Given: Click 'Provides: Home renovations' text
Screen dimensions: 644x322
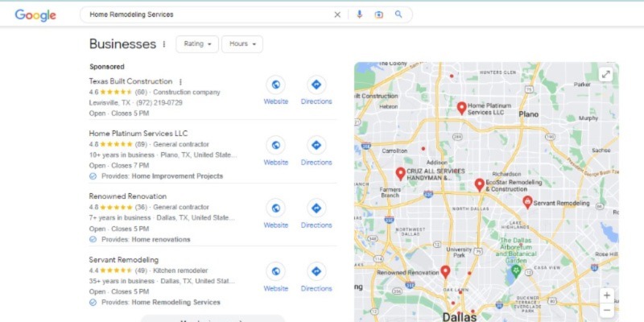Looking at the screenshot, I should click(146, 239).
